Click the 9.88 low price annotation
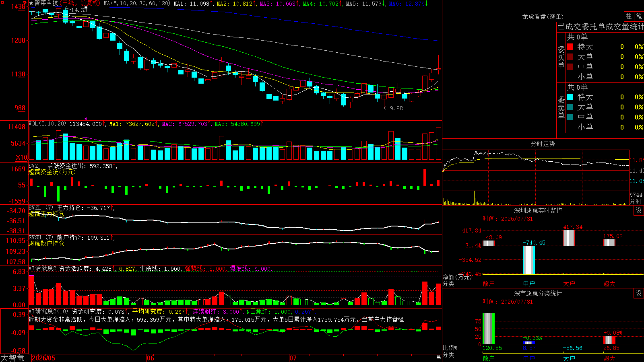The width and height of the screenshot is (644, 362). coord(396,108)
